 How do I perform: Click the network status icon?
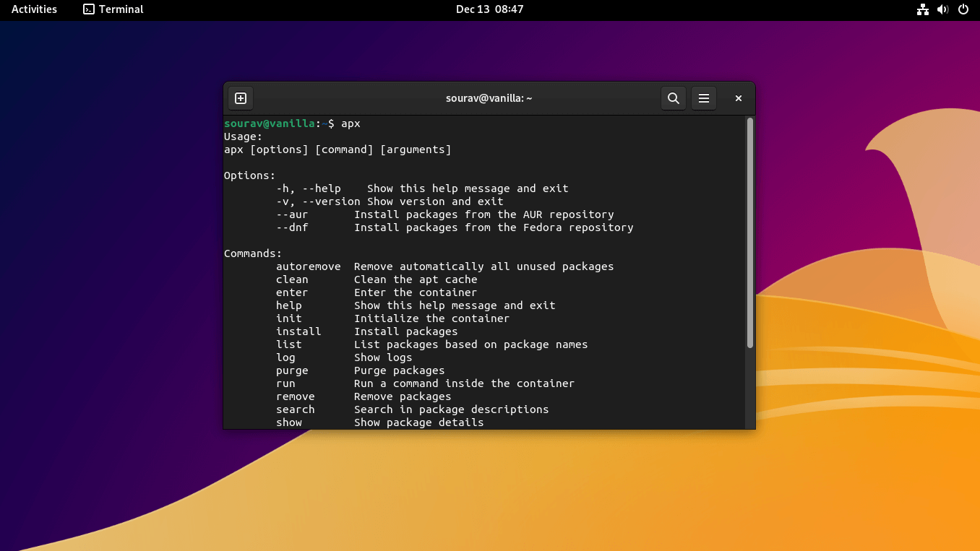(922, 9)
